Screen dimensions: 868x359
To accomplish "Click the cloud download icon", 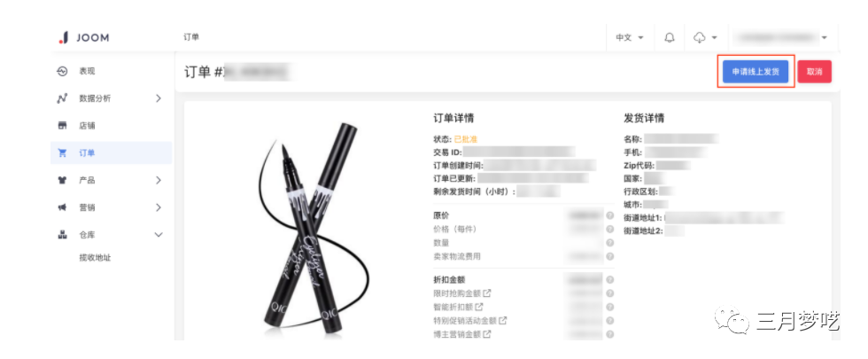I will click(x=699, y=37).
